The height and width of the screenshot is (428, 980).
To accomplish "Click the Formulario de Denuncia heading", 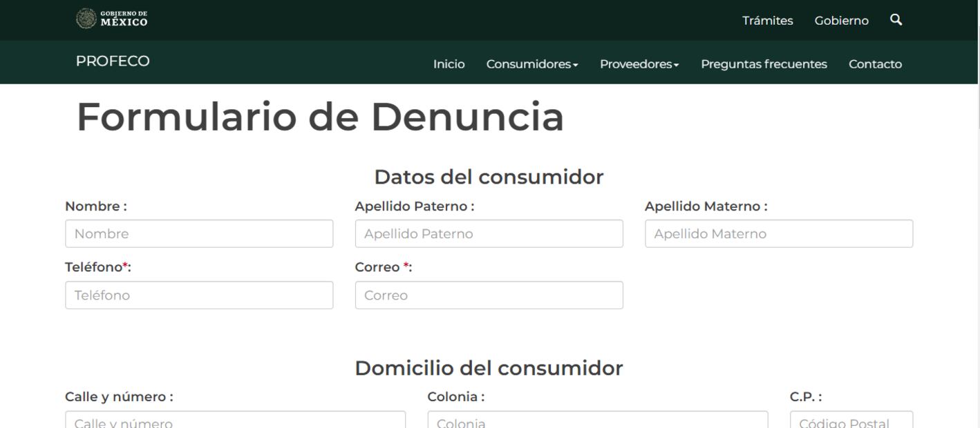I will [x=320, y=117].
